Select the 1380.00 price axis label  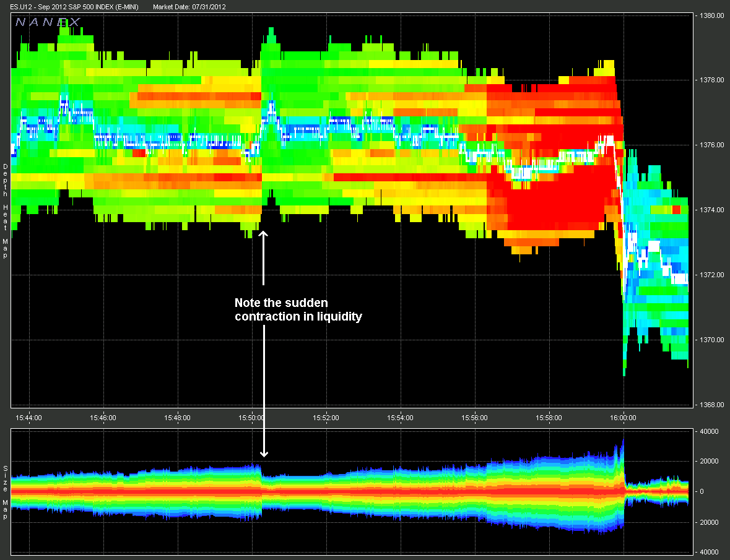click(x=711, y=16)
